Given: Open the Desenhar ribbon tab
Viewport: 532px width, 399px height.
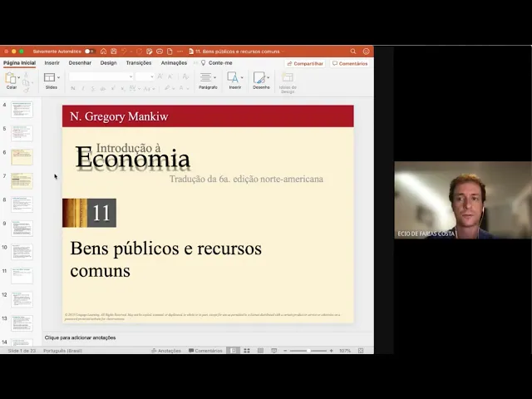Looking at the screenshot, I should [x=80, y=63].
